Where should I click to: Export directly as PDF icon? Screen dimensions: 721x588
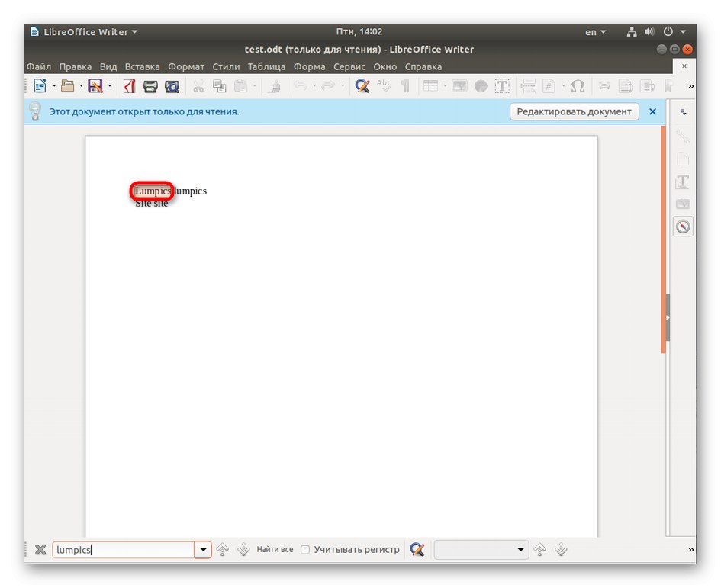tap(129, 86)
